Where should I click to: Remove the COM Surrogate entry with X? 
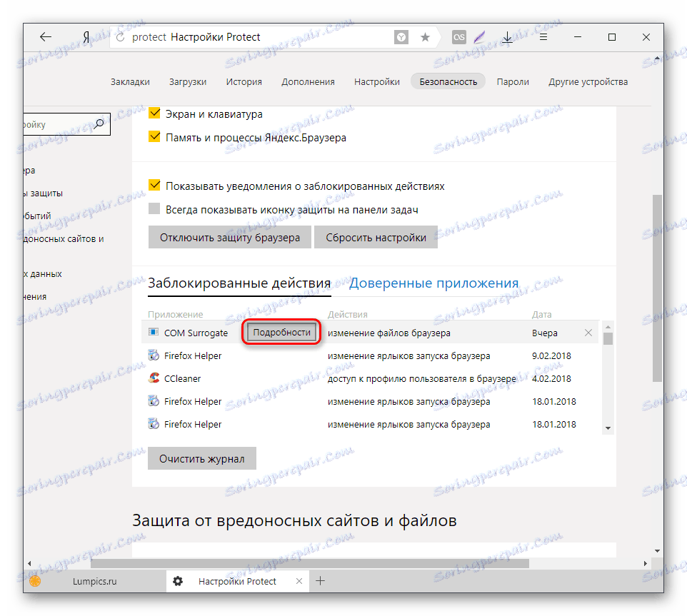(x=588, y=333)
